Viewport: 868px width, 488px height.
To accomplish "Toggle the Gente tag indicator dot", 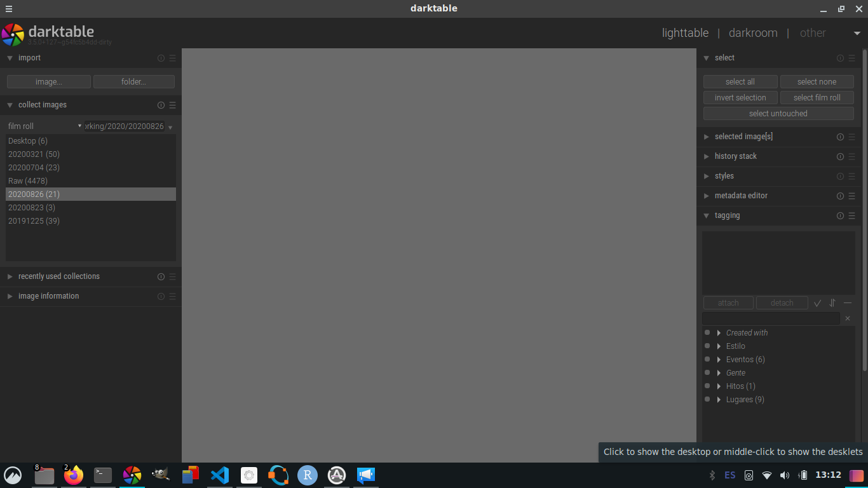I will coord(707,372).
